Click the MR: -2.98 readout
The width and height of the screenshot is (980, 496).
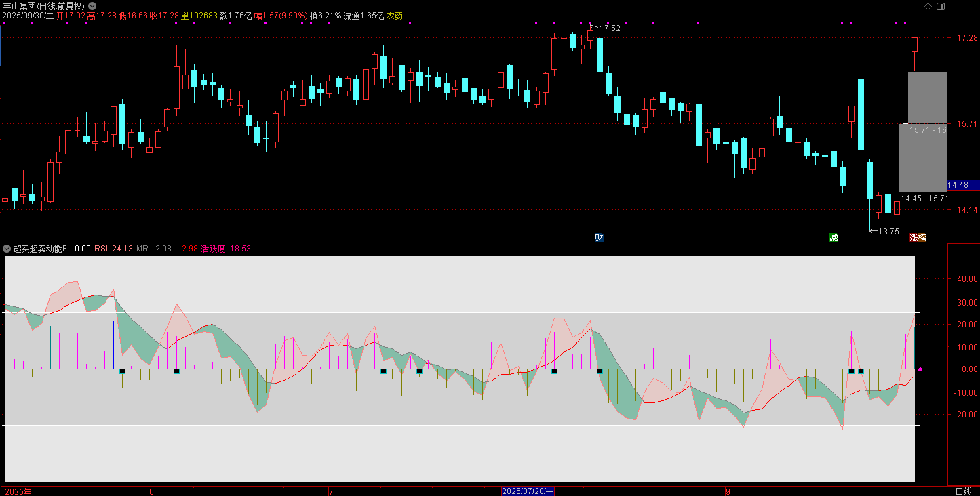[153, 249]
